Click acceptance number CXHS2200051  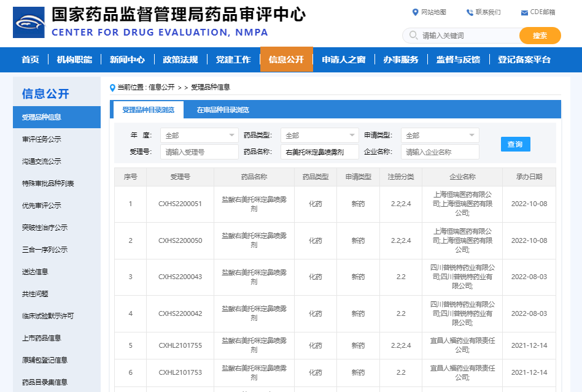pyautogui.click(x=180, y=204)
